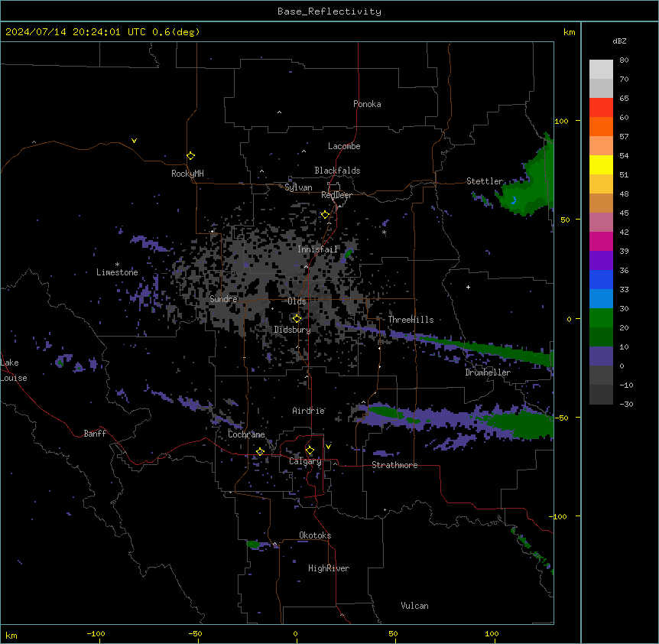This screenshot has height=644, width=659.
Task: Click the yellow marker south of Cochrane
Action: tap(260, 451)
